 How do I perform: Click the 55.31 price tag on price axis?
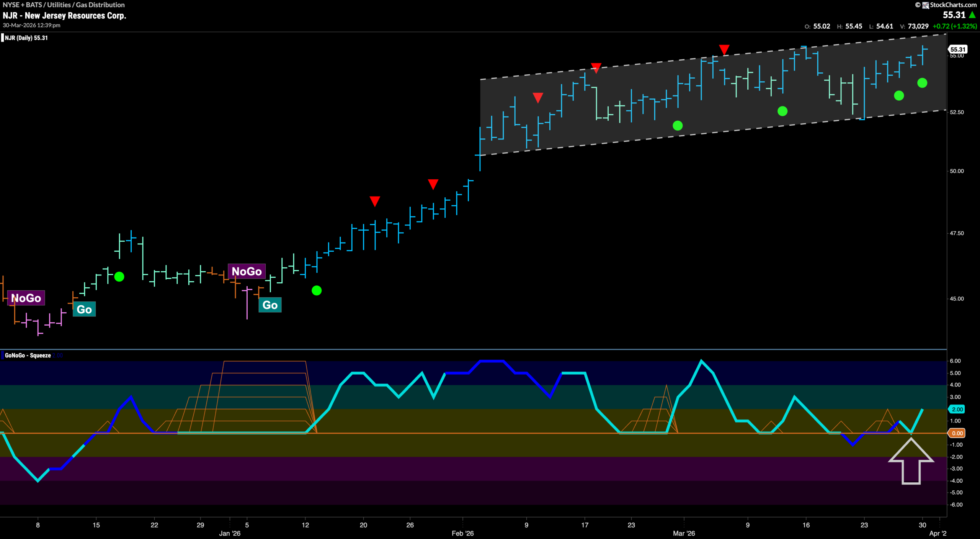tap(958, 49)
